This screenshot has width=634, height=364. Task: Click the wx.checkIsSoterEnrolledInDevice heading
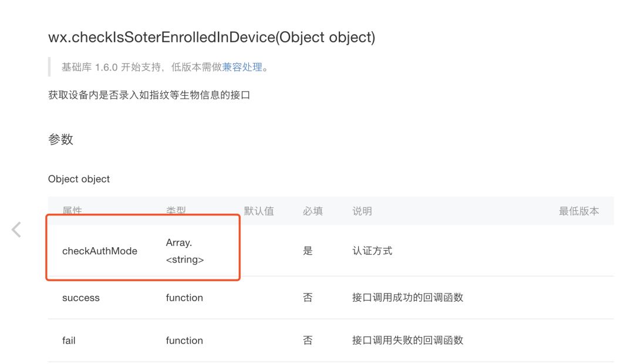pyautogui.click(x=211, y=38)
